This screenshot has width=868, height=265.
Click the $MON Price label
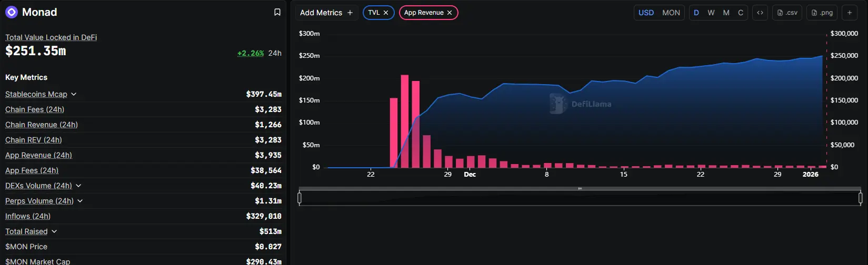click(26, 247)
